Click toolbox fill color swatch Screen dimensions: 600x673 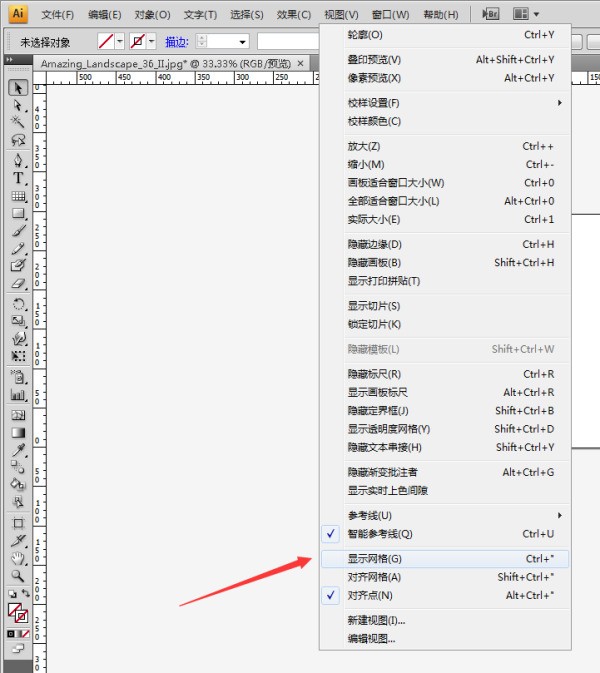(x=14, y=609)
